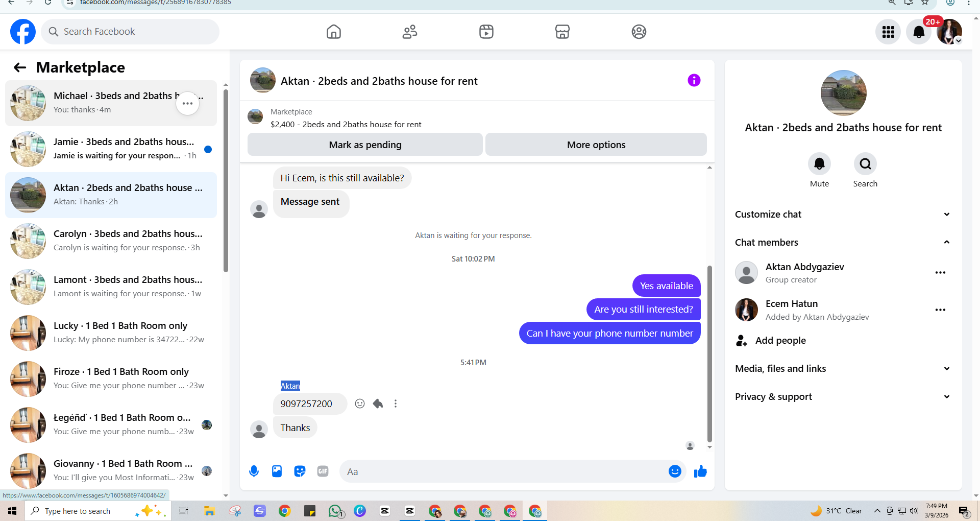
Task: Expand Privacy & support section
Action: click(x=843, y=397)
